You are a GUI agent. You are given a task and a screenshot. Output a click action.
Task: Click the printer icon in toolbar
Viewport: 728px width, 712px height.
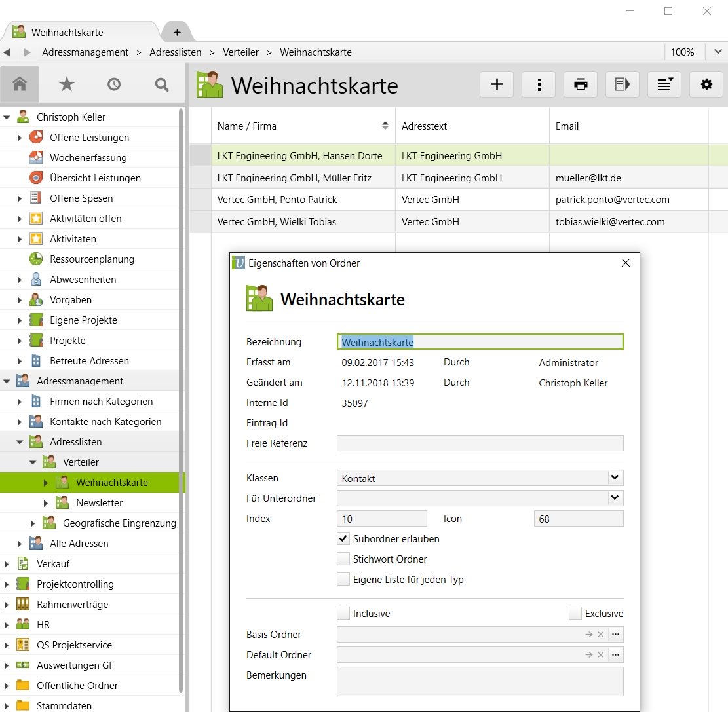tap(580, 84)
